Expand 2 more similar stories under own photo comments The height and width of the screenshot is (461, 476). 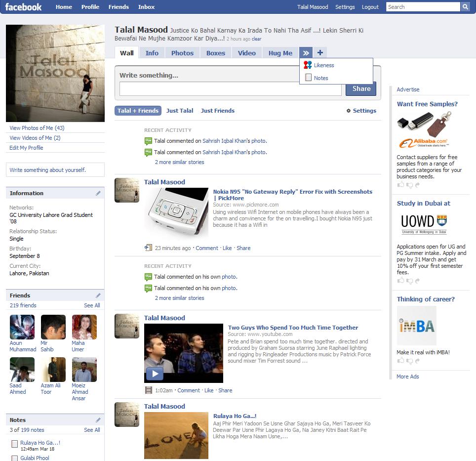179,298
